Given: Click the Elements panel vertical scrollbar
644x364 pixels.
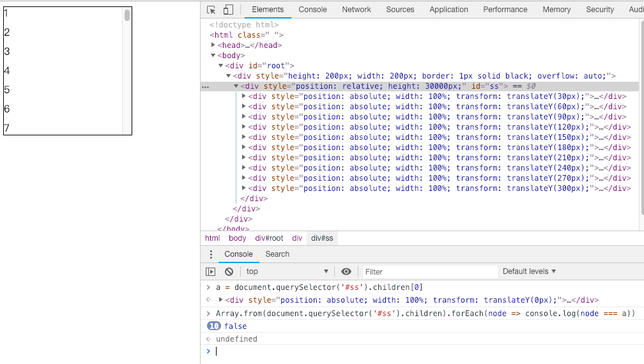Looking at the screenshot, I should (641, 119).
